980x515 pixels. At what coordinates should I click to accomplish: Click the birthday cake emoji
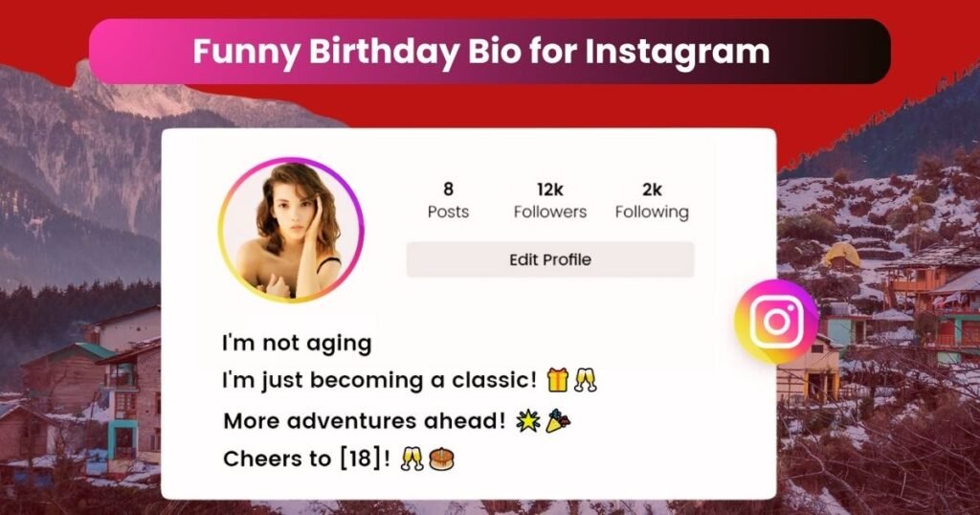click(x=442, y=459)
